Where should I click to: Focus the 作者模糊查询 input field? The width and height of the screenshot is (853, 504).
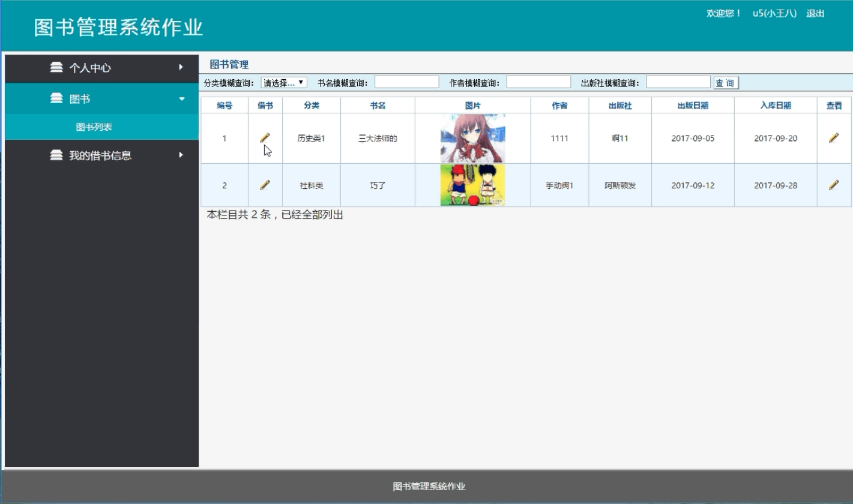point(538,82)
